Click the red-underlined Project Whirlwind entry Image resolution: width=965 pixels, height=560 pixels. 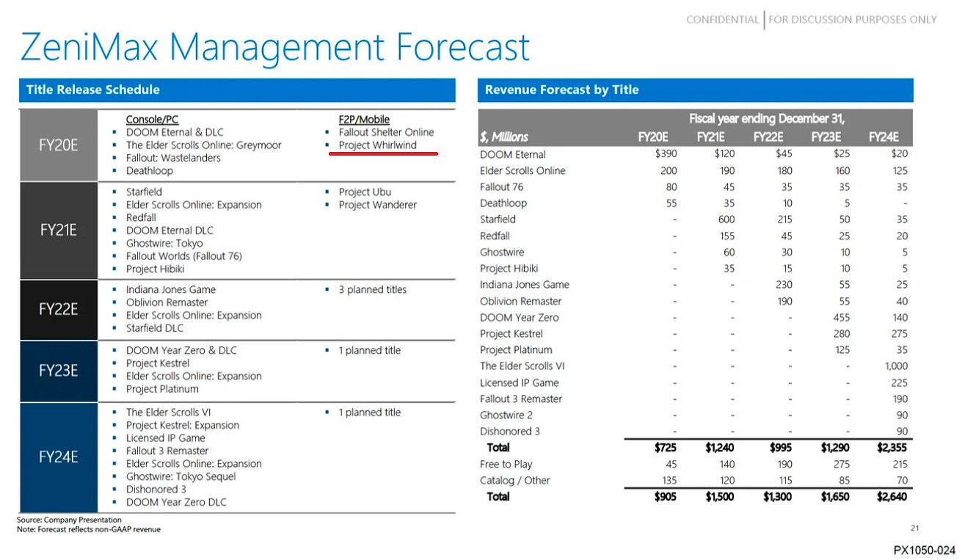[377, 145]
